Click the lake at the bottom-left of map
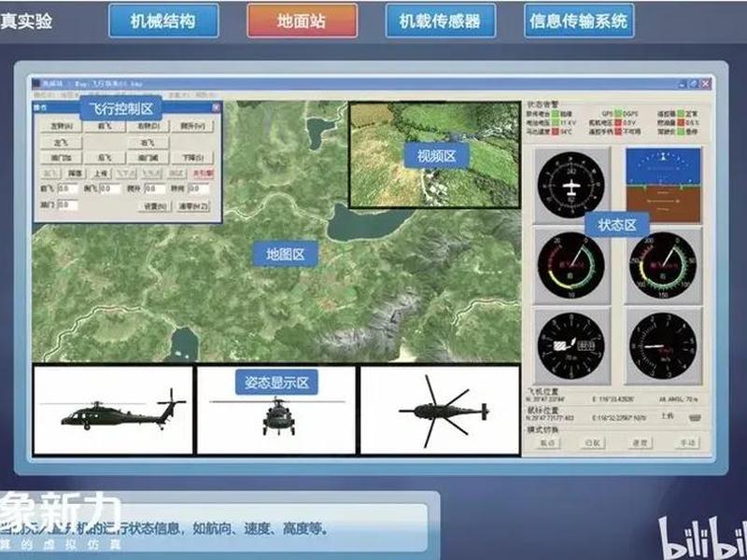This screenshot has width=747, height=560. coord(182,343)
